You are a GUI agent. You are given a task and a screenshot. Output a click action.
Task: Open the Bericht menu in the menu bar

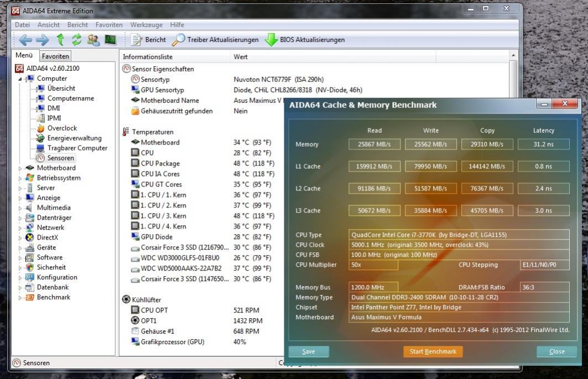[x=77, y=25]
